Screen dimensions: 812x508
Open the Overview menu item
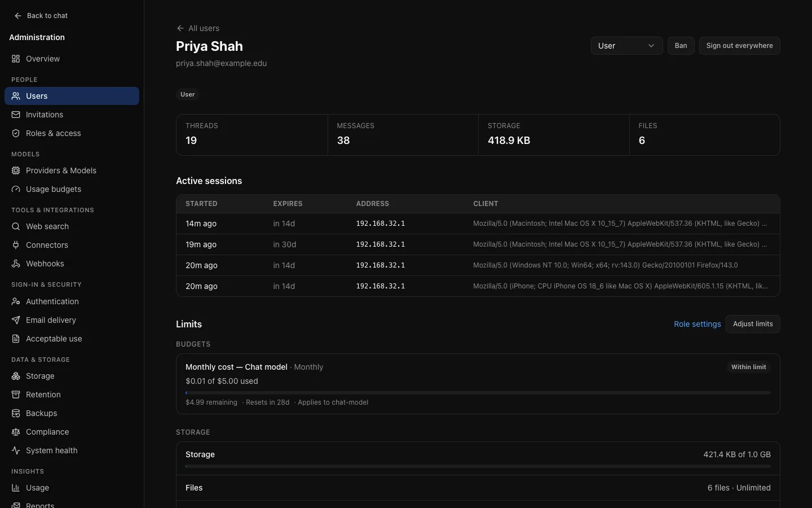72,59
